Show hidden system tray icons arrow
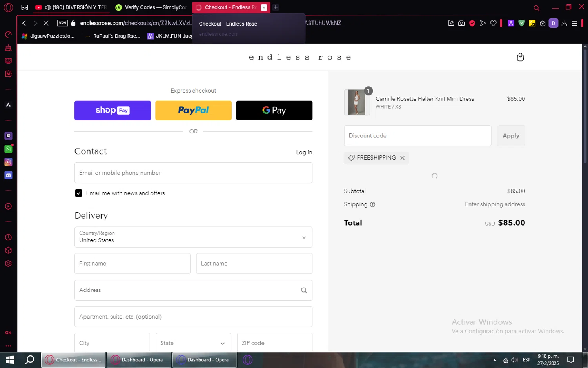The image size is (588, 368). pos(495,360)
